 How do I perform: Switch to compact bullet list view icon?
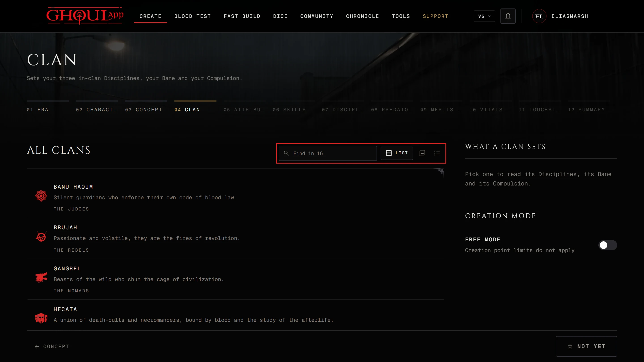pos(437,153)
